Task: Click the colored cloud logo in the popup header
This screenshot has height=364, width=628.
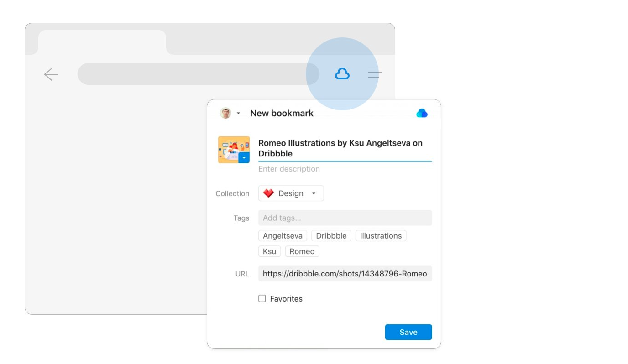Action: (422, 113)
